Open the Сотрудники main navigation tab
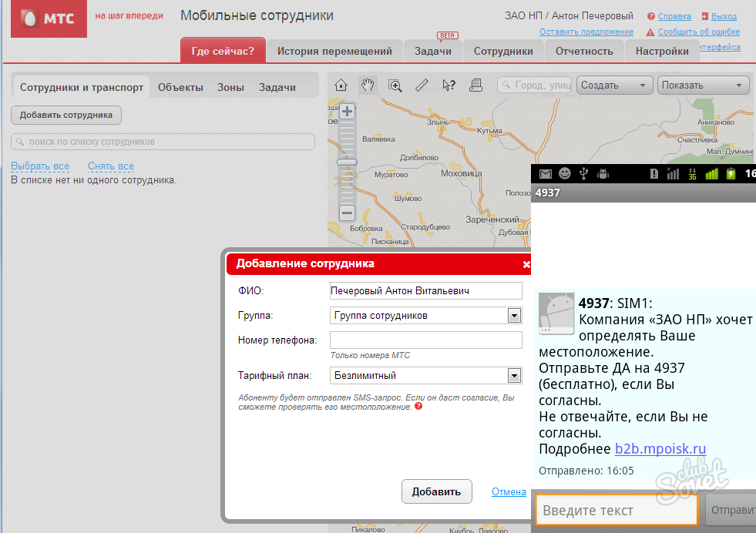 point(503,51)
